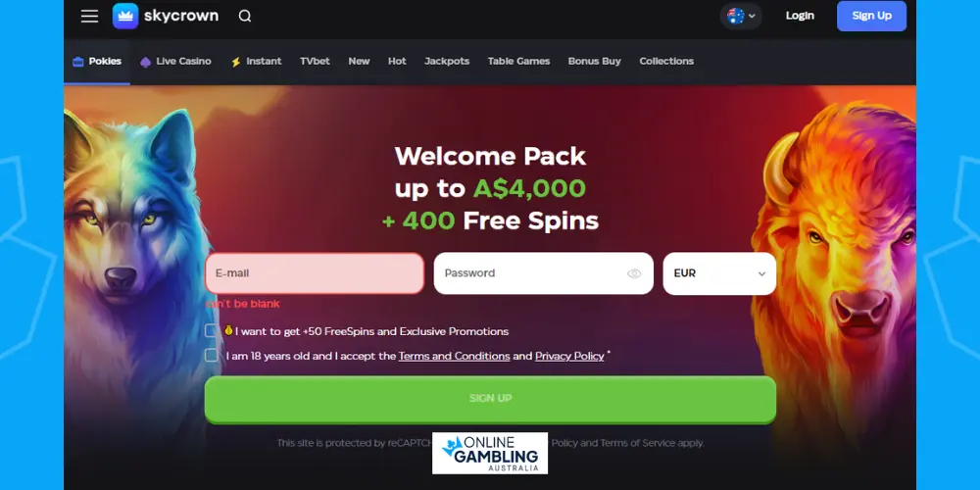
Task: Click the E-mail input field
Action: click(315, 273)
